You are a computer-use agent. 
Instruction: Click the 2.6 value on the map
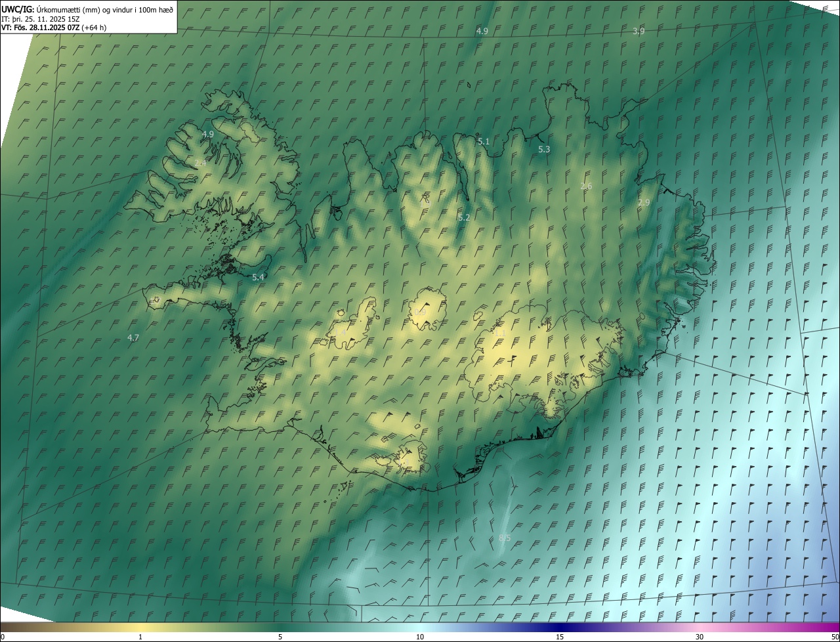click(x=586, y=186)
